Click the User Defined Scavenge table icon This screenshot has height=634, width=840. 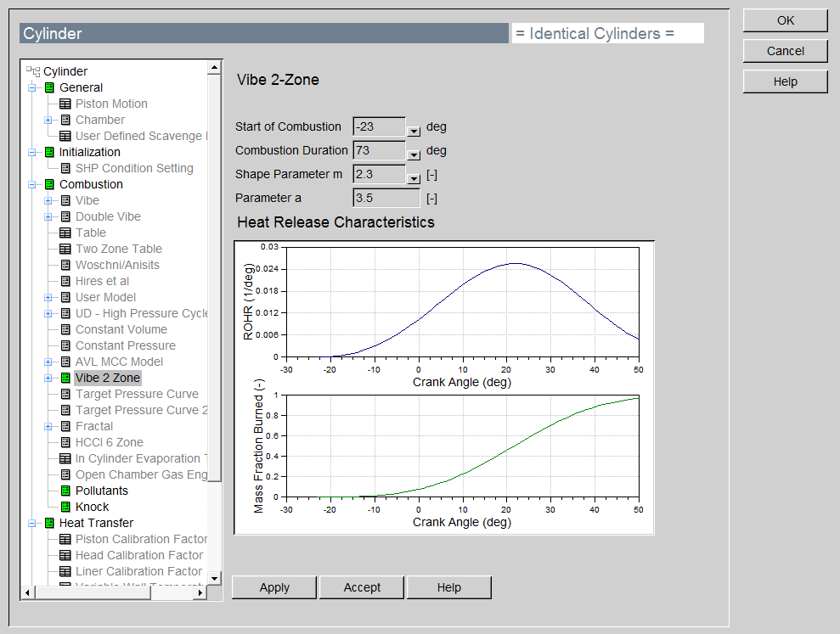[65, 136]
